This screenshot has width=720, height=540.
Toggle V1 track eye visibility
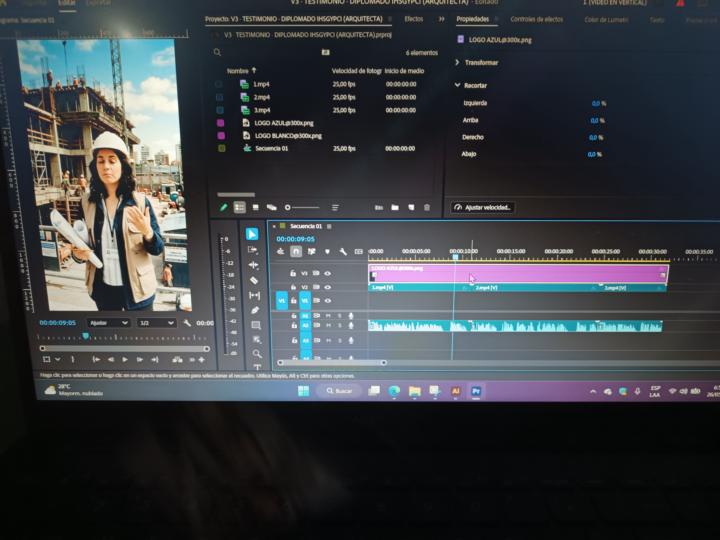[x=328, y=301]
